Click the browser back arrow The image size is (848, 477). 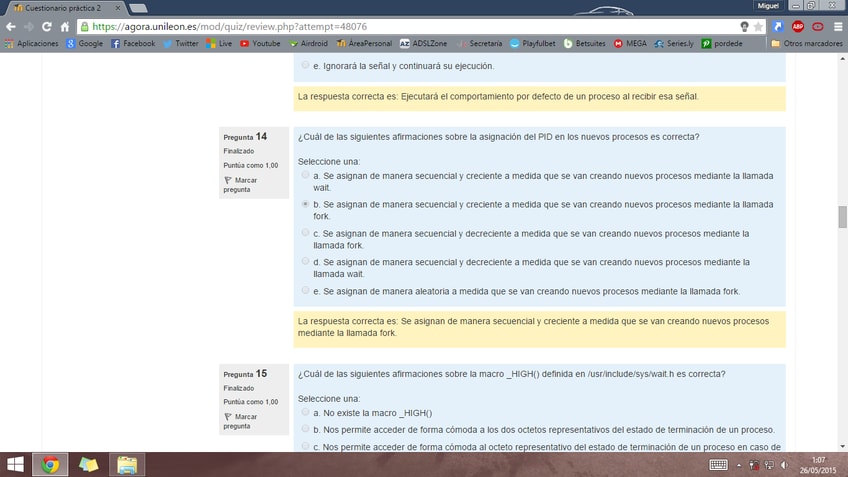[10, 27]
